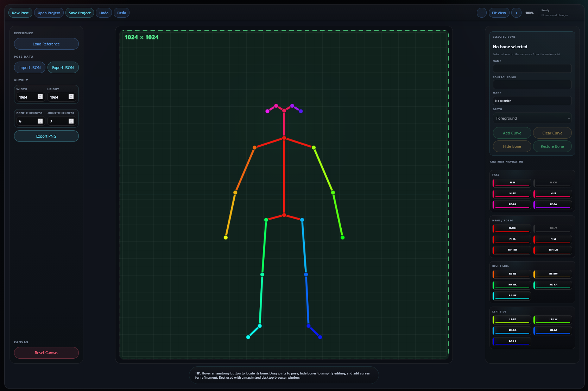Select the LS-LE left side bone
The height and width of the screenshot is (391, 588).
coord(512,320)
